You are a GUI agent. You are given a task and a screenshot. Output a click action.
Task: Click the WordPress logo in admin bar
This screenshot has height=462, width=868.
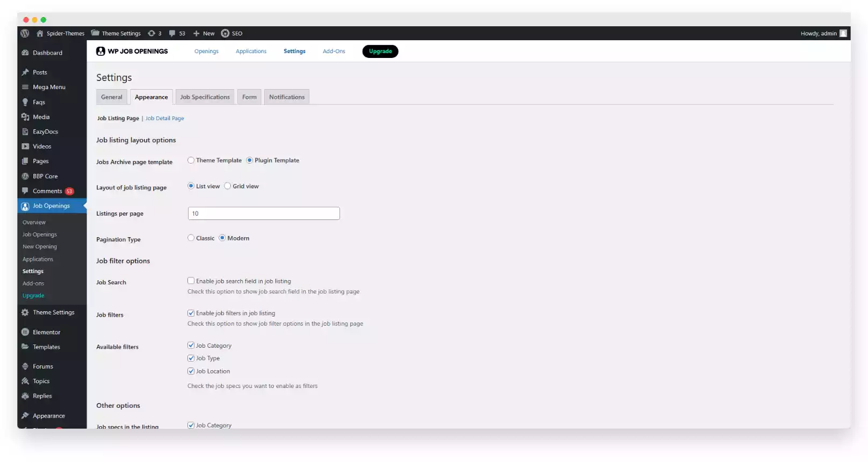(x=25, y=33)
